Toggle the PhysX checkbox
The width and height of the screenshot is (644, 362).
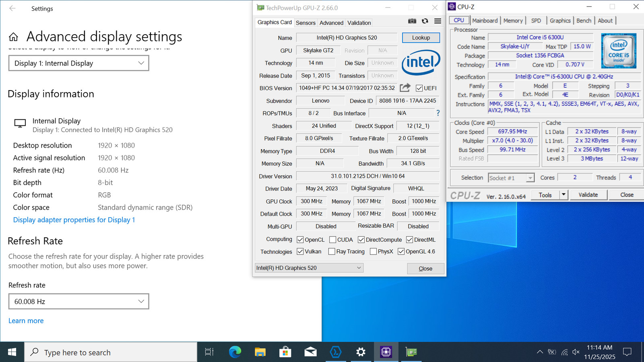374,251
